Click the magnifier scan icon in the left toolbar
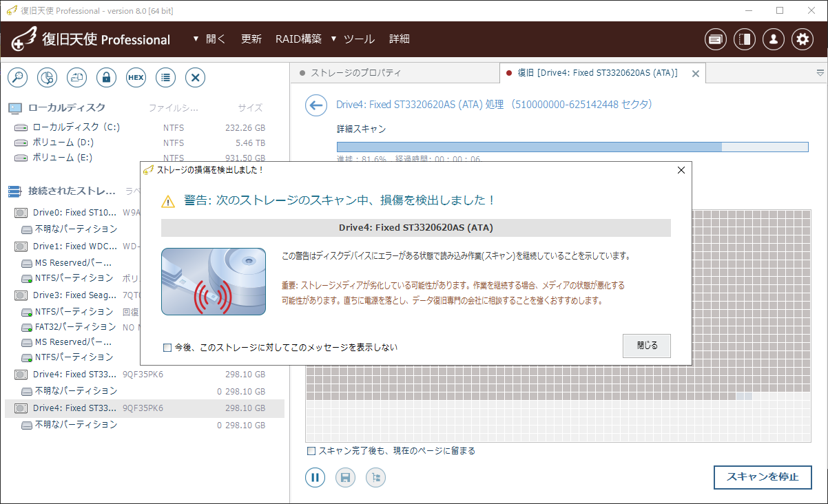828x504 pixels. [x=17, y=78]
